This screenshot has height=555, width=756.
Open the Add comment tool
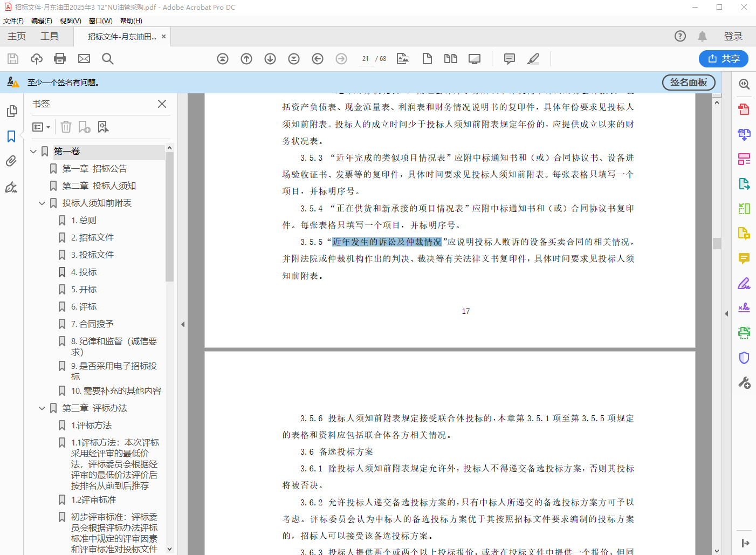pyautogui.click(x=510, y=59)
